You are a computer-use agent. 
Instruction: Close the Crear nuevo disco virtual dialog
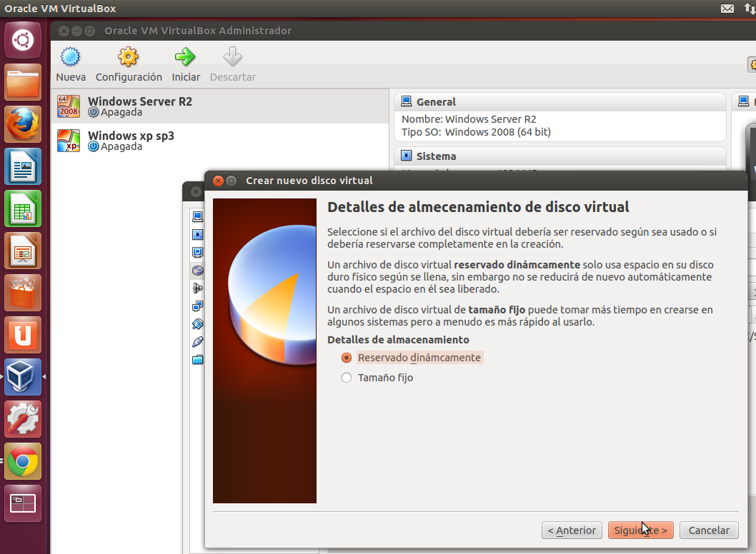[x=218, y=181]
